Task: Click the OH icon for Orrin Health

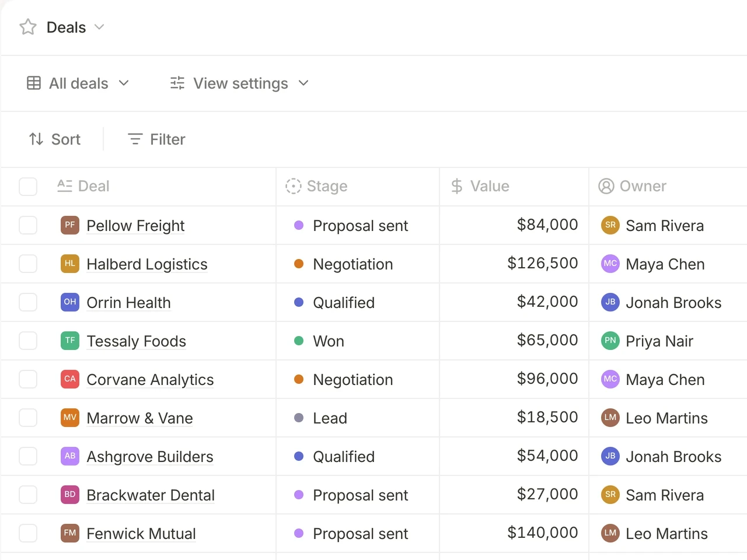Action: coord(70,302)
